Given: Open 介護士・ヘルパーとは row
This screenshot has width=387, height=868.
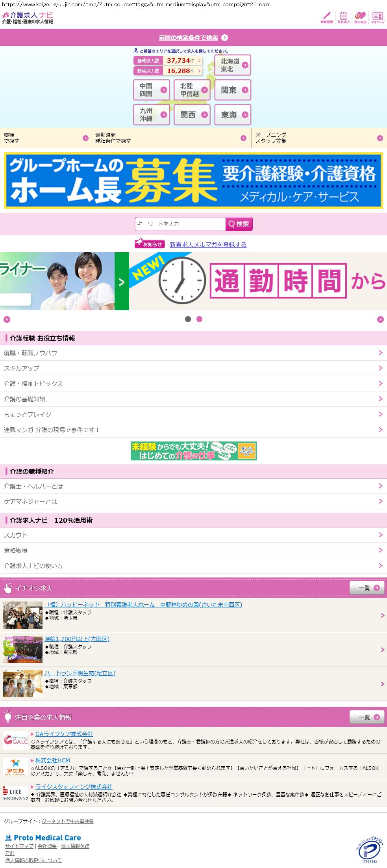Looking at the screenshot, I should tap(193, 486).
